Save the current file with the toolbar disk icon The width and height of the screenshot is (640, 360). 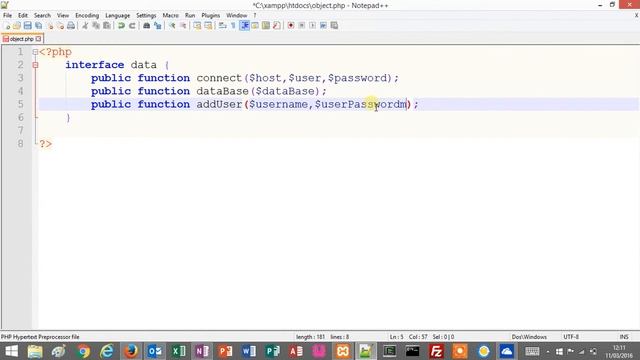(x=27, y=26)
